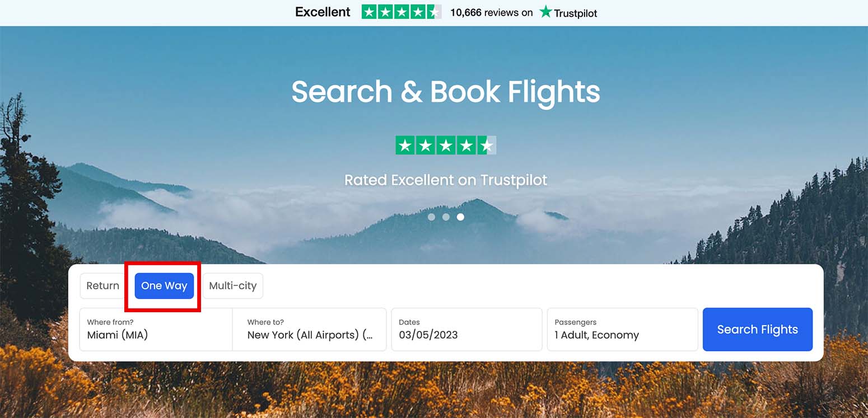Click the Trustpilot star logo in the top banner
The height and width of the screenshot is (418, 868).
click(x=545, y=12)
